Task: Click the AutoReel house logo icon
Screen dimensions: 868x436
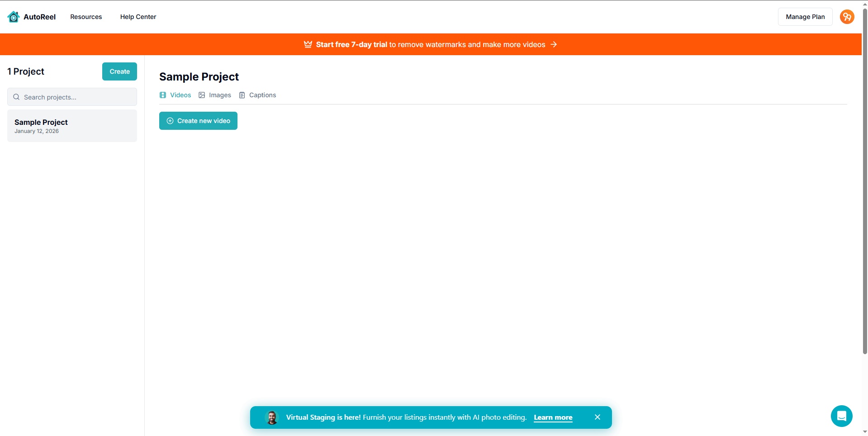Action: pos(14,17)
